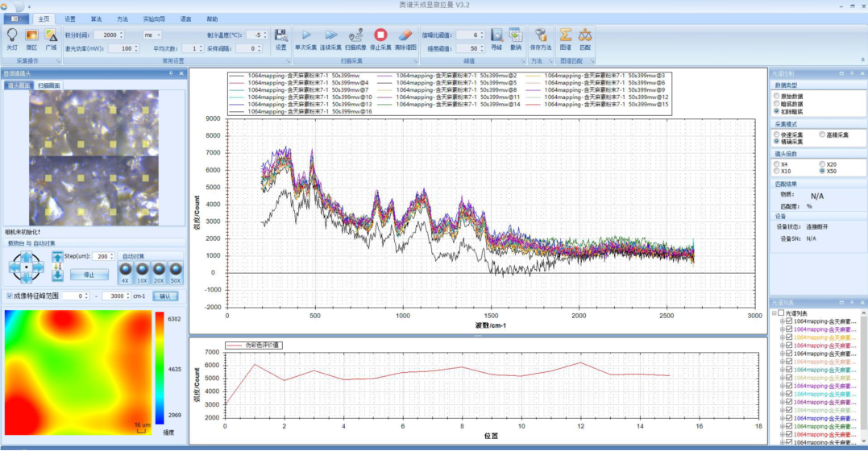Click the 确认 confirm button
Image resolution: width=868 pixels, height=451 pixels.
pyautogui.click(x=165, y=296)
